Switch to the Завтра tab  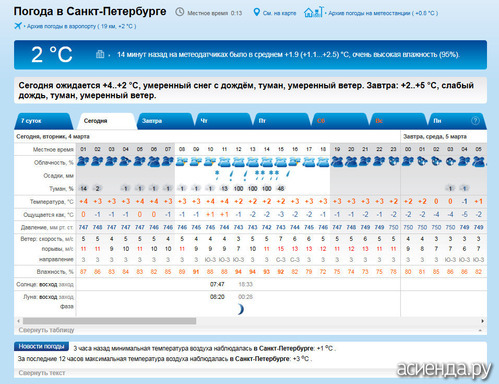165,121
